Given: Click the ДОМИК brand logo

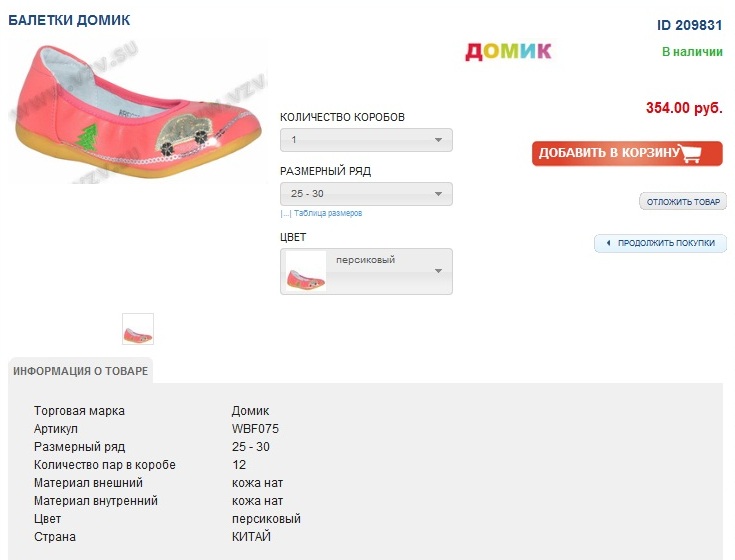Looking at the screenshot, I should click(508, 51).
